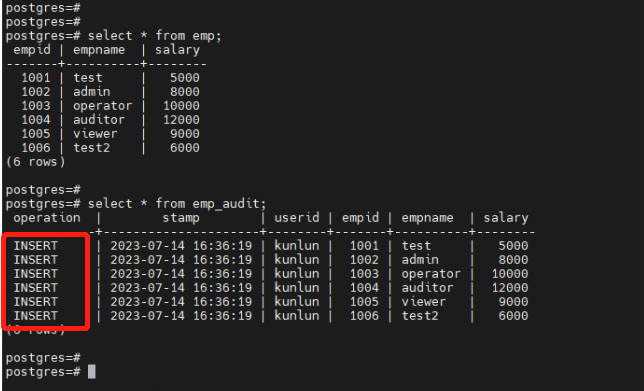
Task: Click the timestamp in the audit row for 1001
Action: (181, 246)
